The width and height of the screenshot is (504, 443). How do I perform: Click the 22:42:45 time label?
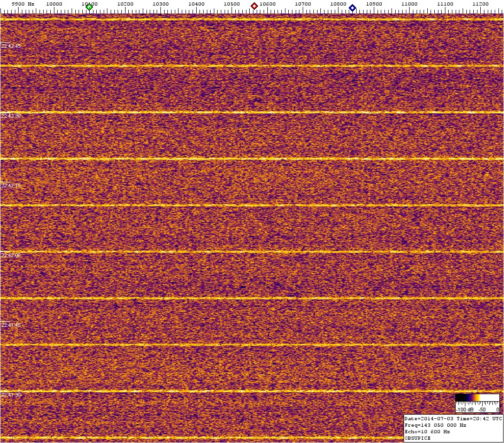pyautogui.click(x=11, y=46)
